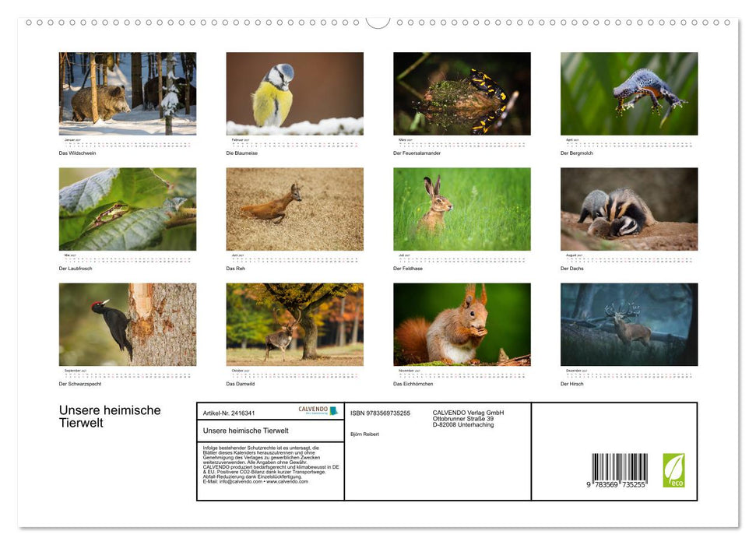Click the green eco leaf icon

[x=673, y=470]
